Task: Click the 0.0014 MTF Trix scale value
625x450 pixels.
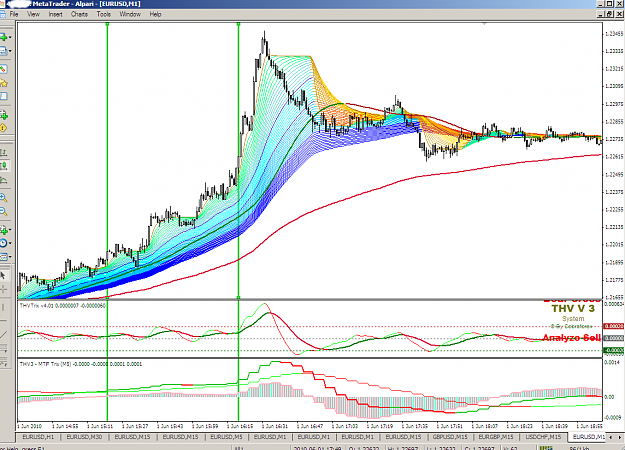Action: click(612, 363)
